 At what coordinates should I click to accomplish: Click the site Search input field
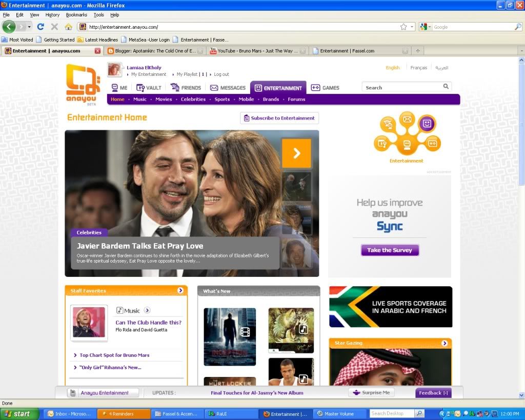click(403, 87)
